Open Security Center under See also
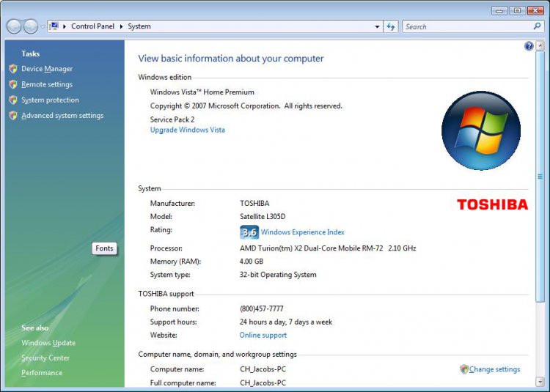Image resolution: width=550 pixels, height=392 pixels. [x=45, y=358]
